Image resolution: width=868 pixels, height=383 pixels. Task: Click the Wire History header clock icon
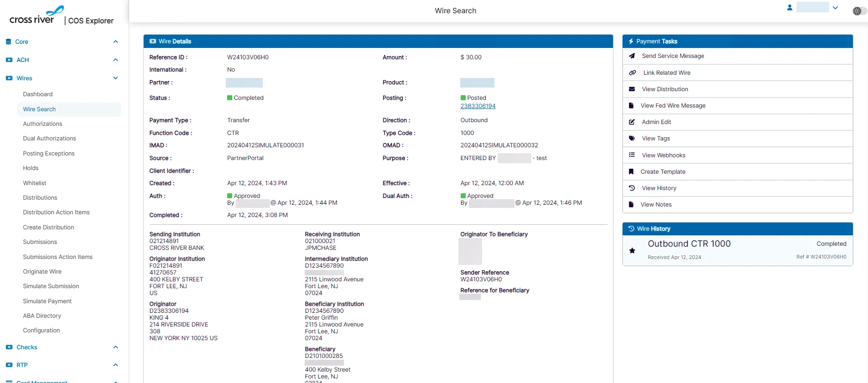pos(632,228)
